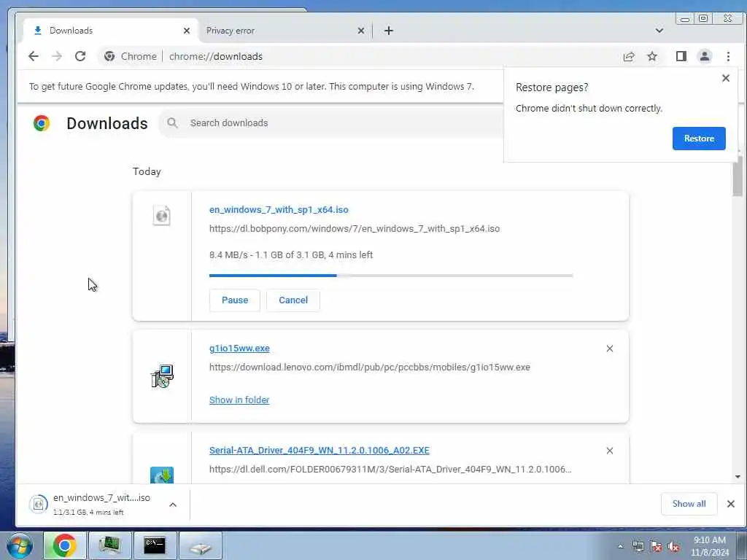Image resolution: width=747 pixels, height=560 pixels.
Task: Click the Today date heading
Action: (x=147, y=171)
